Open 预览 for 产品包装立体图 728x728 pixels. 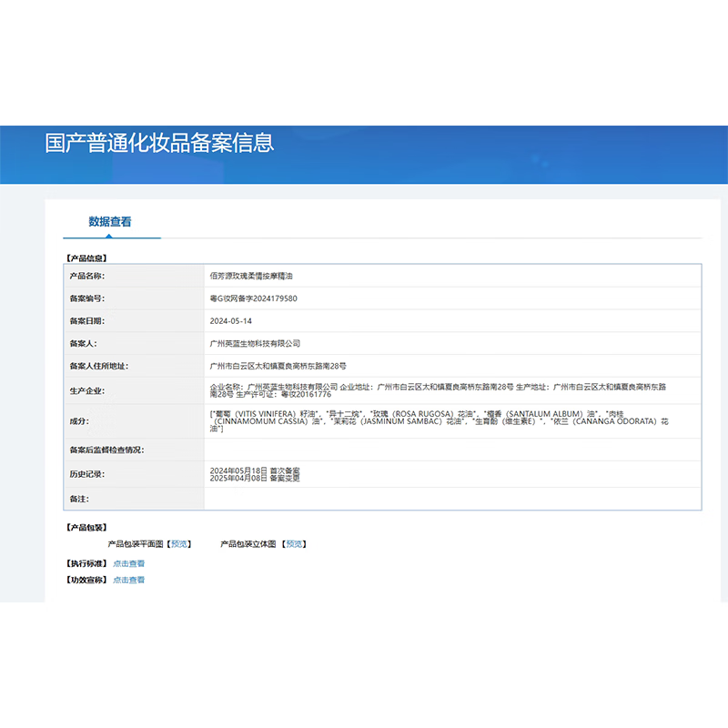tap(295, 543)
